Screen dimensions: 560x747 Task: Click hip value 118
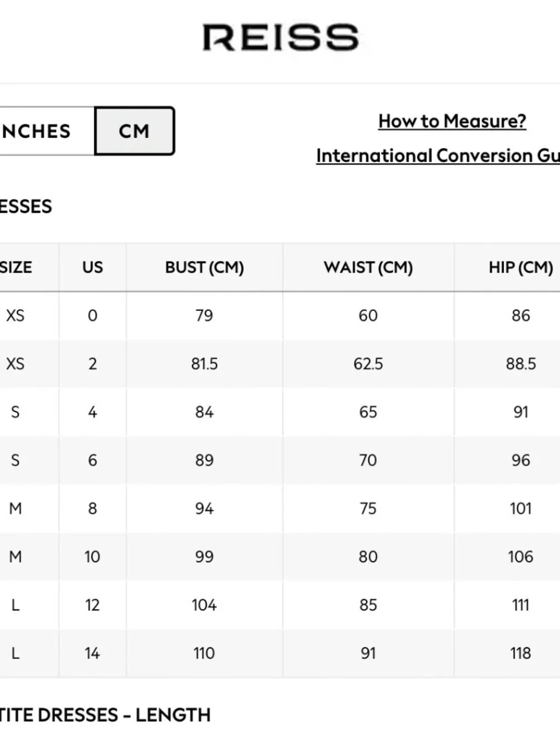[x=520, y=653]
